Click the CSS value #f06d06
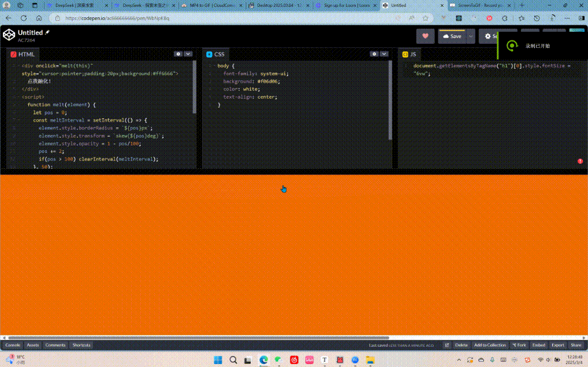The height and width of the screenshot is (367, 588). (x=269, y=81)
